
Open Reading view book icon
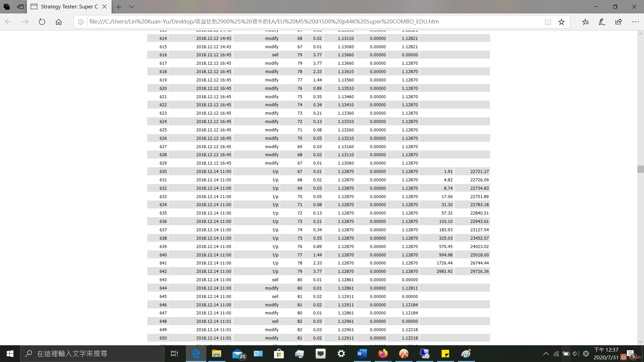tap(548, 22)
